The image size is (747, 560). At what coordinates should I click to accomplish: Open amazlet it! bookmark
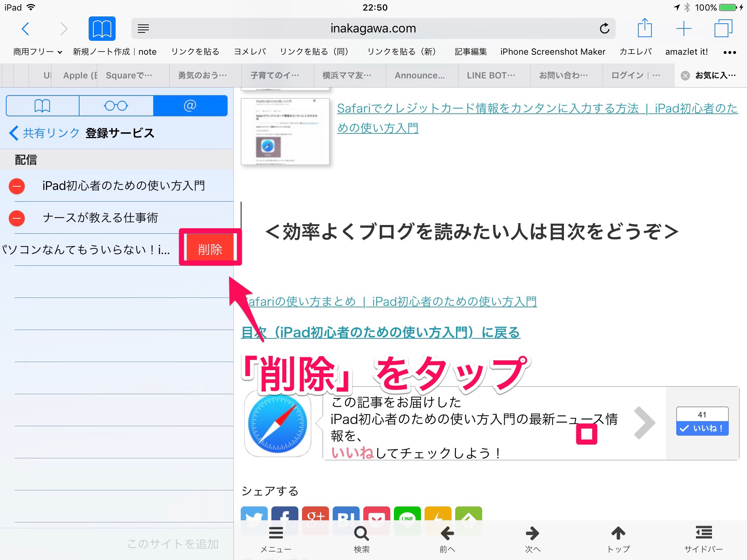(686, 52)
